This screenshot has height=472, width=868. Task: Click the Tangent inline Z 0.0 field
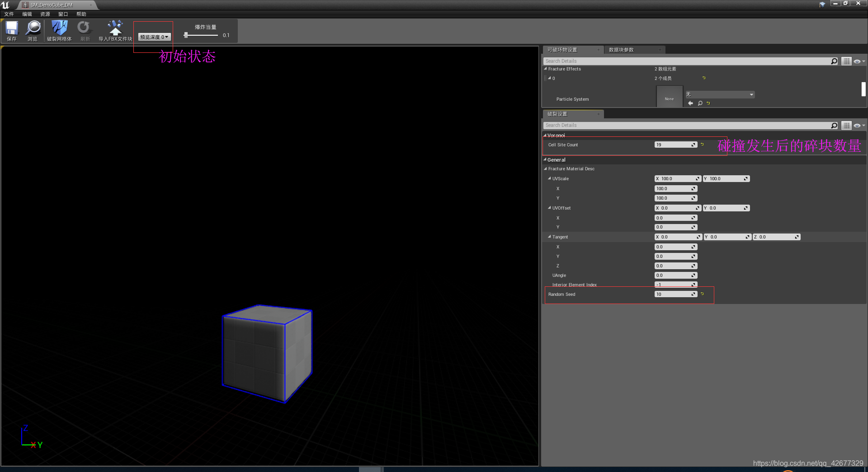(x=776, y=237)
